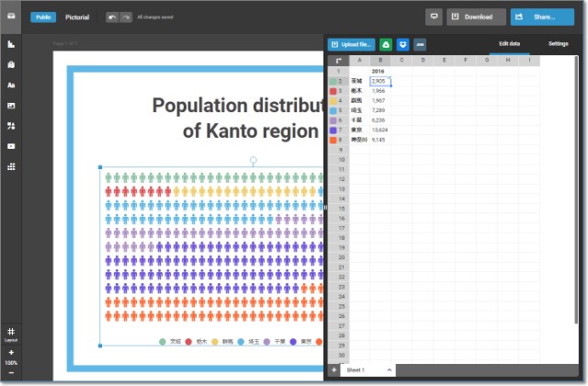Toggle the Public visibility badge

click(43, 17)
